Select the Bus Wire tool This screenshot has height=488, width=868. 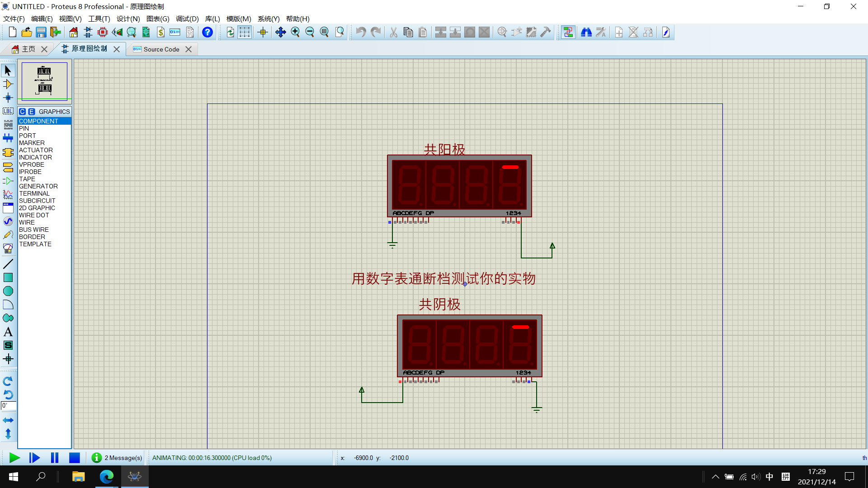(x=34, y=230)
